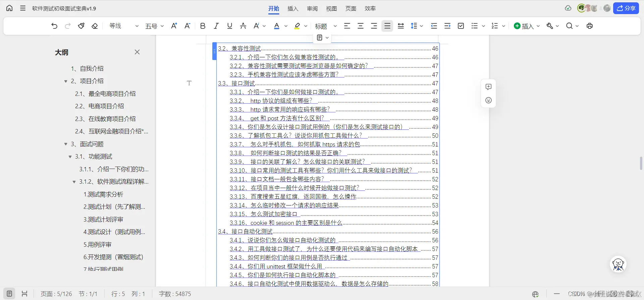
Task: Click the undo arrow
Action: (54, 26)
